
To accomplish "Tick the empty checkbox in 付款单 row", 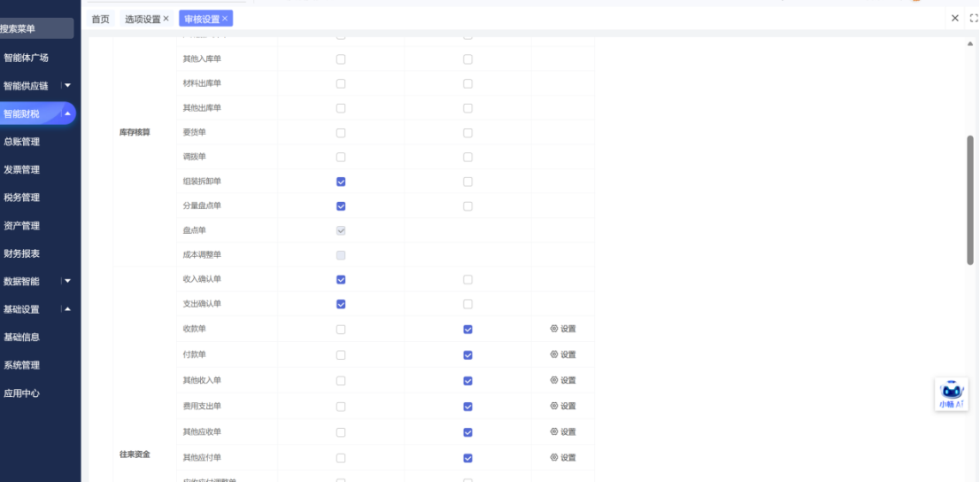I will pyautogui.click(x=341, y=355).
